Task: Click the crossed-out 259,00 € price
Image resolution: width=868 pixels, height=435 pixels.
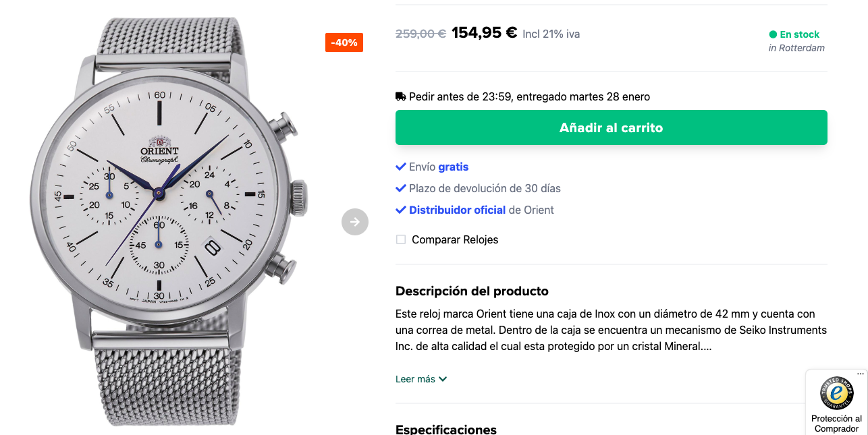Action: [x=421, y=34]
